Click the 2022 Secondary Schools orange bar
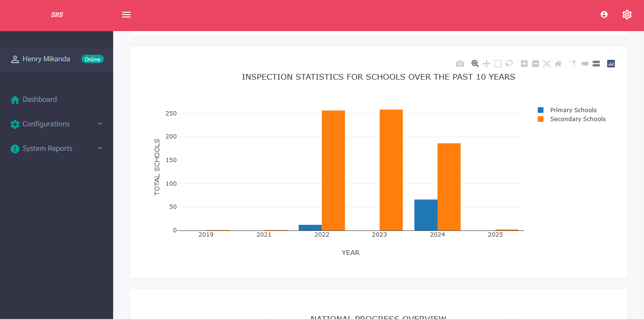 point(333,171)
